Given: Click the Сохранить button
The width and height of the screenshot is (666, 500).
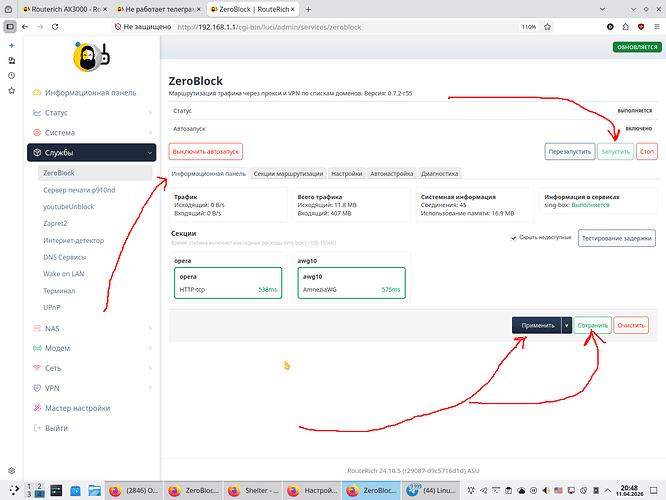Looking at the screenshot, I should [593, 325].
